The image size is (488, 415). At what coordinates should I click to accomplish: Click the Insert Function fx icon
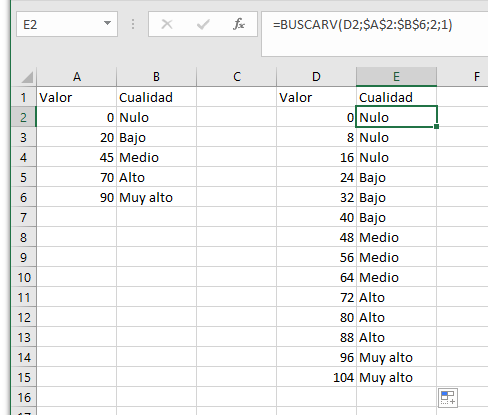coord(239,24)
